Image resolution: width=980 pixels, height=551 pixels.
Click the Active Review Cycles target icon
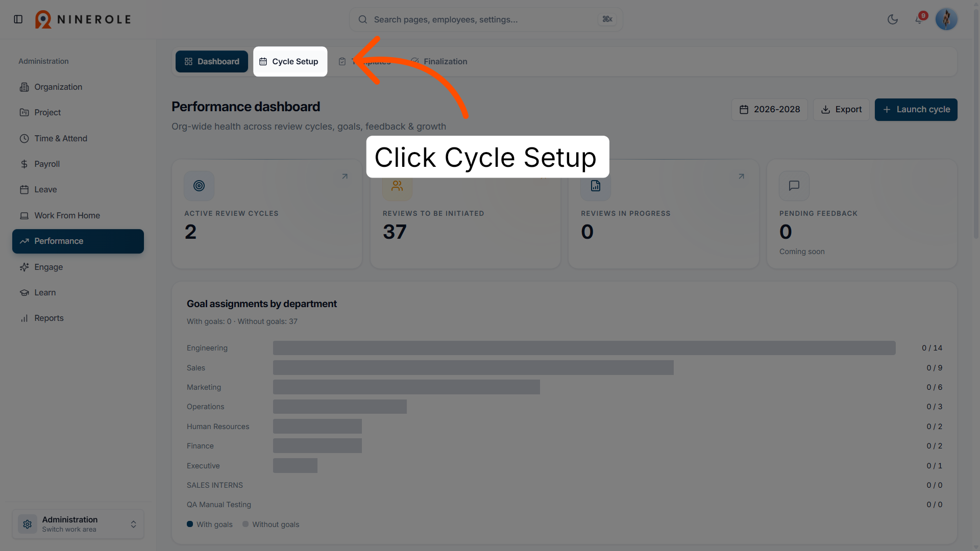(199, 186)
